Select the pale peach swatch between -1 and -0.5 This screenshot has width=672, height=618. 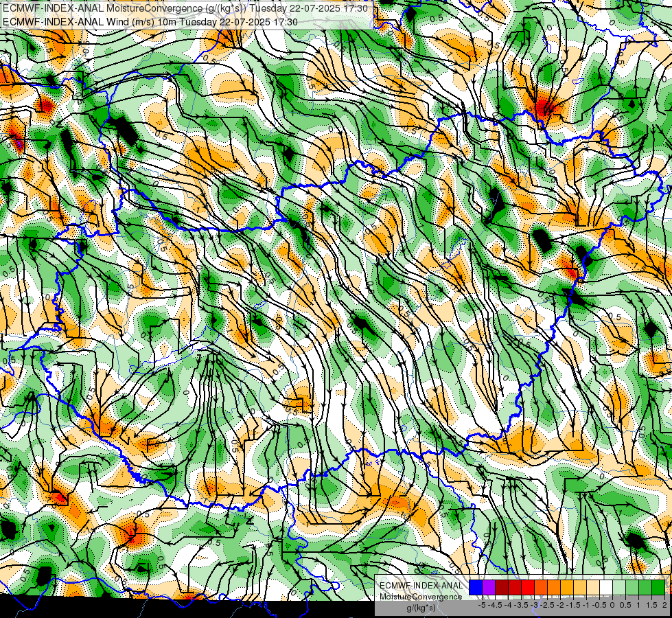[593, 587]
